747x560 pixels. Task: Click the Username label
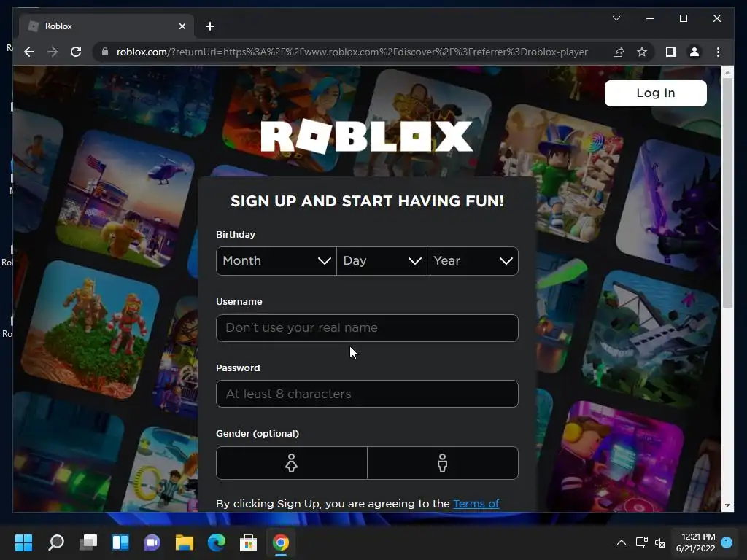pos(239,301)
